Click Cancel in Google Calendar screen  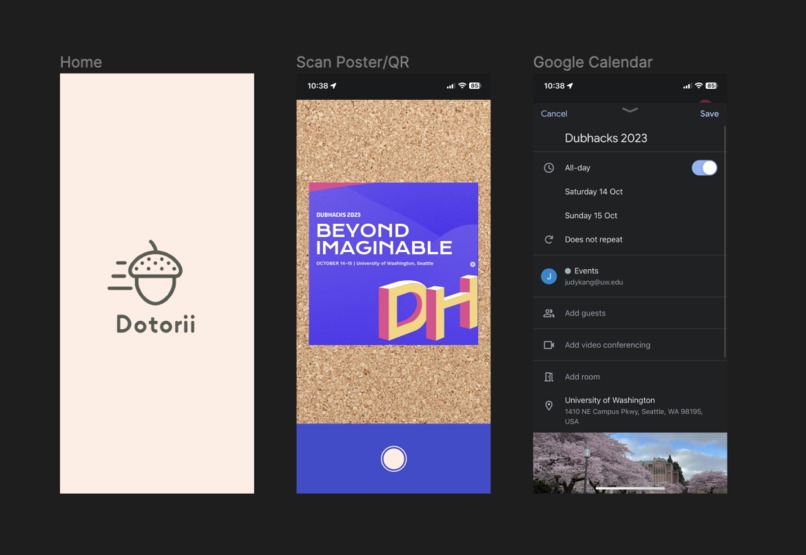(554, 114)
